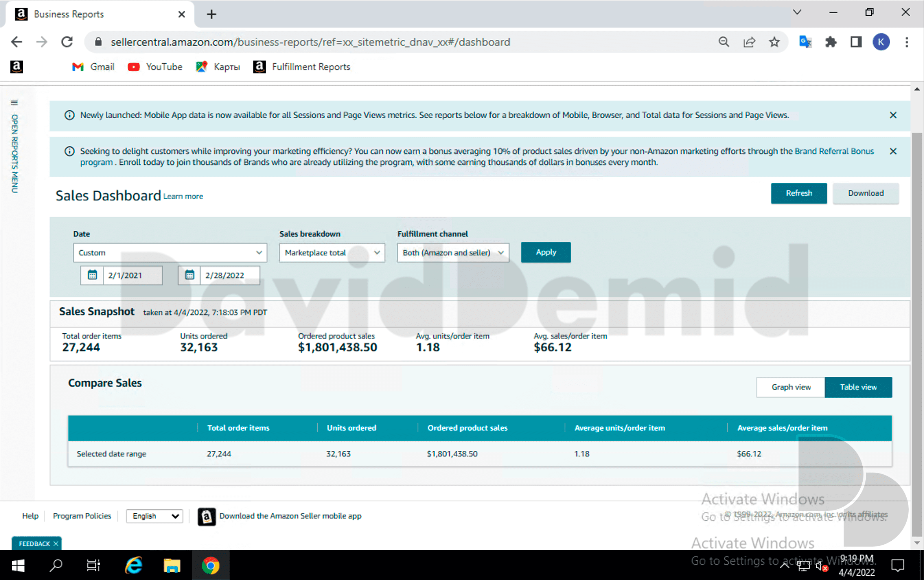Click the zoom magnifier icon in address bar
The width and height of the screenshot is (924, 580).
coord(724,42)
